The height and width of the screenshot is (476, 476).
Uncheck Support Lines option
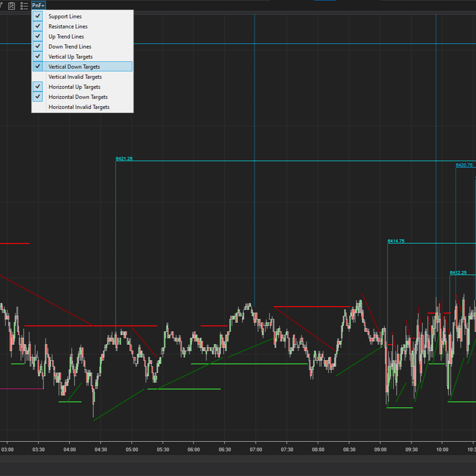[x=65, y=16]
